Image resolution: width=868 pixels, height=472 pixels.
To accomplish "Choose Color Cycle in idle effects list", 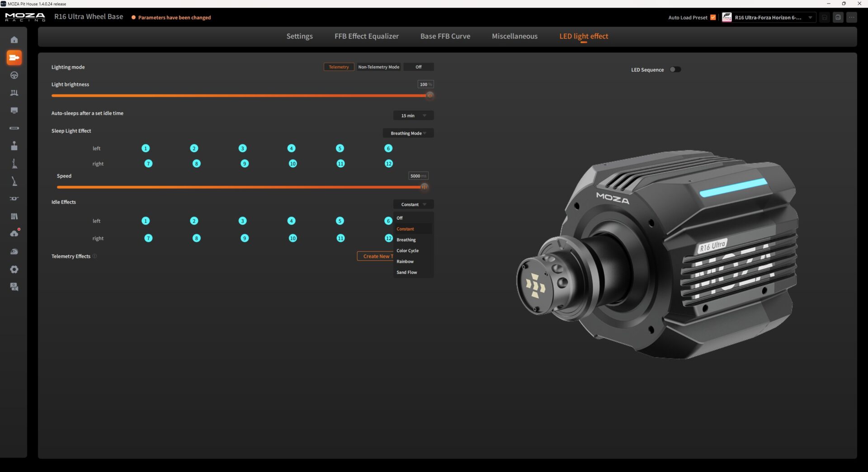I will 413,250.
